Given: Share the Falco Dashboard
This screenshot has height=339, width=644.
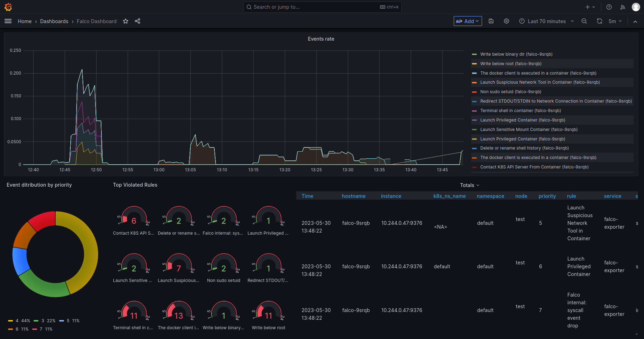Looking at the screenshot, I should (137, 21).
